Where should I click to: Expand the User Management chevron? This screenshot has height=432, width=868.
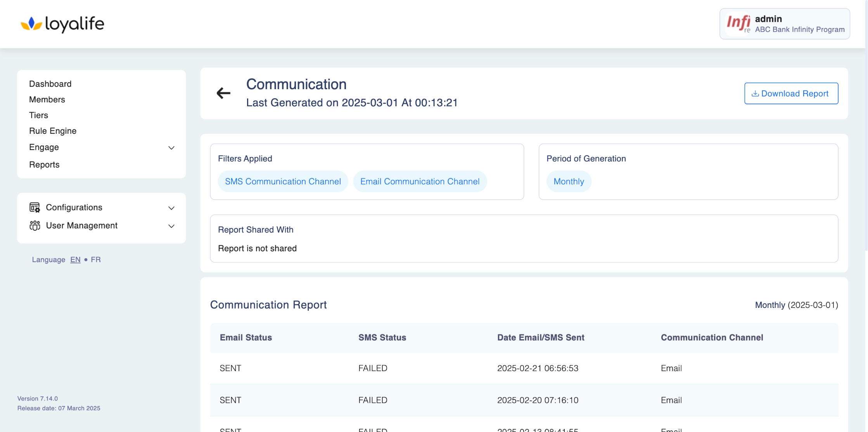coord(171,226)
